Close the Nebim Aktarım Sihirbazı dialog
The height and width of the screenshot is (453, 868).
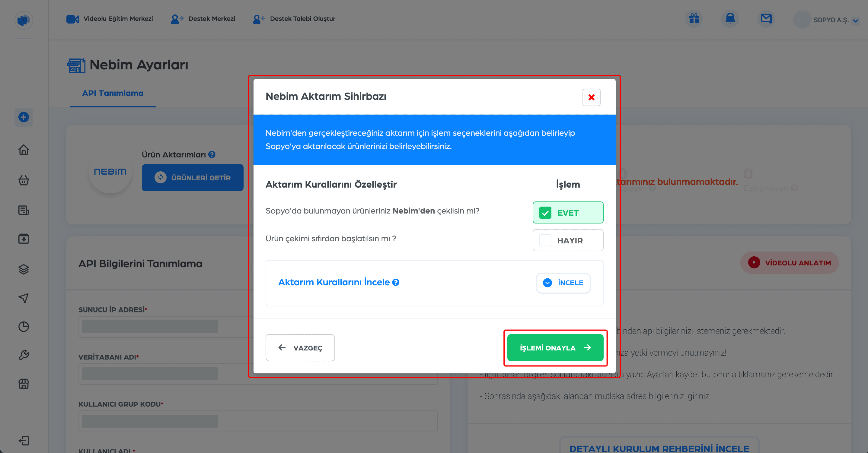coord(591,97)
